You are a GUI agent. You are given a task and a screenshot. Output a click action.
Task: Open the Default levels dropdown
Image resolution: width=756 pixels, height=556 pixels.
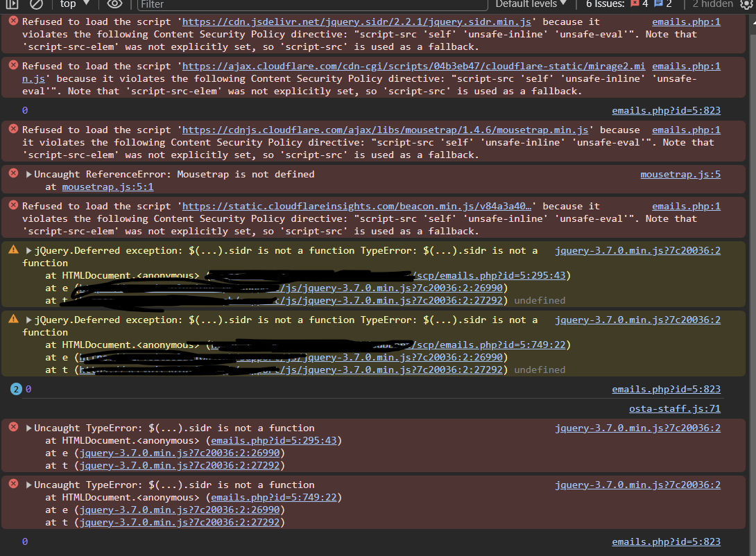click(531, 4)
